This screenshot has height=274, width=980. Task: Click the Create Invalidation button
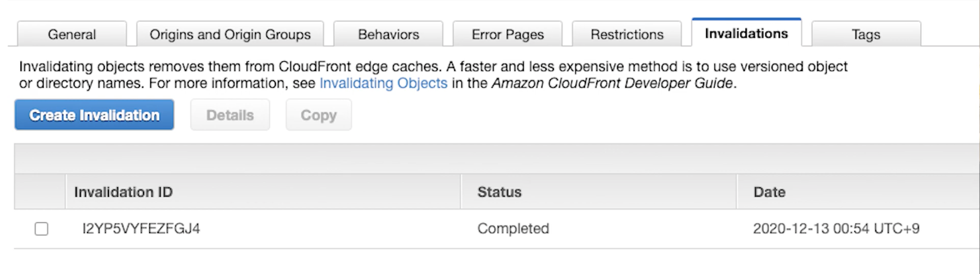point(95,115)
